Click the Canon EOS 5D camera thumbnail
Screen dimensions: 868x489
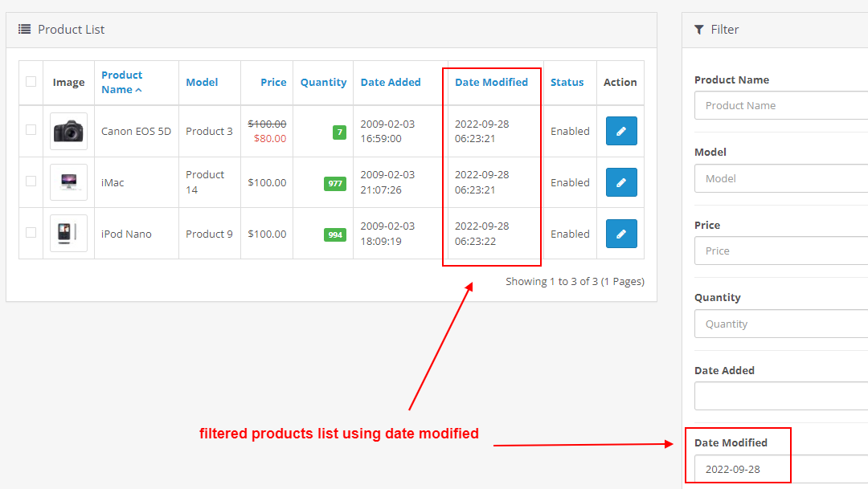click(x=68, y=131)
